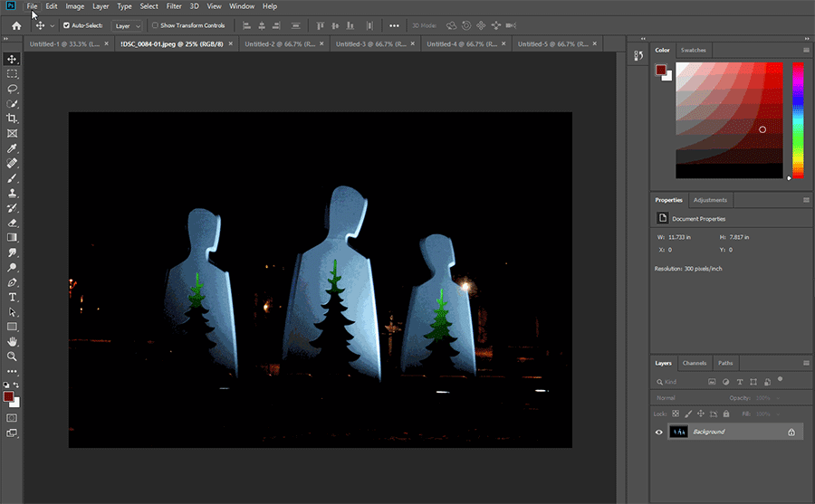Toggle Quick Mask mode icon
The width and height of the screenshot is (815, 504).
12,418
